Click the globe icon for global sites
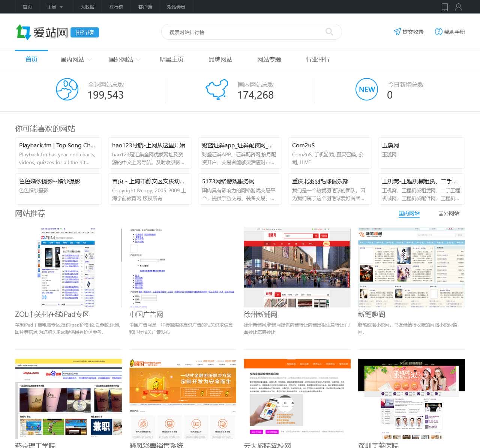The image size is (480, 448). point(67,89)
